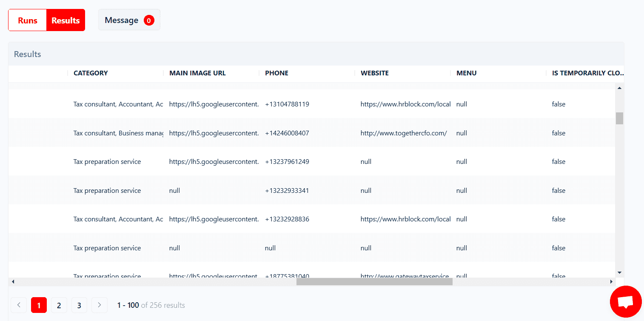Sort by CATEGORY column header
The height and width of the screenshot is (321, 644).
(91, 73)
